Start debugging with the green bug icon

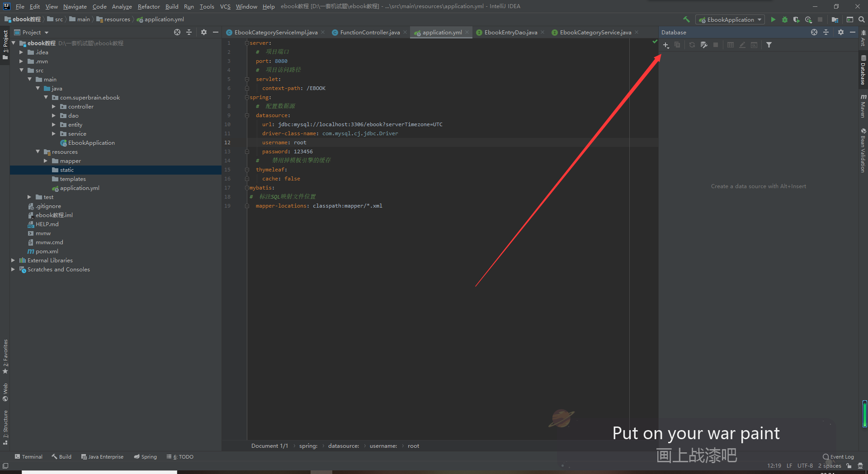click(x=785, y=19)
